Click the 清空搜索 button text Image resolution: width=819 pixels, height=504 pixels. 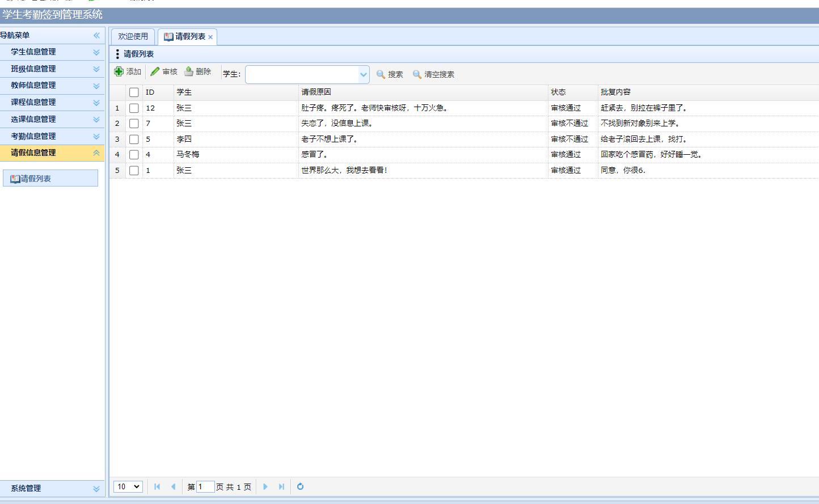point(439,74)
